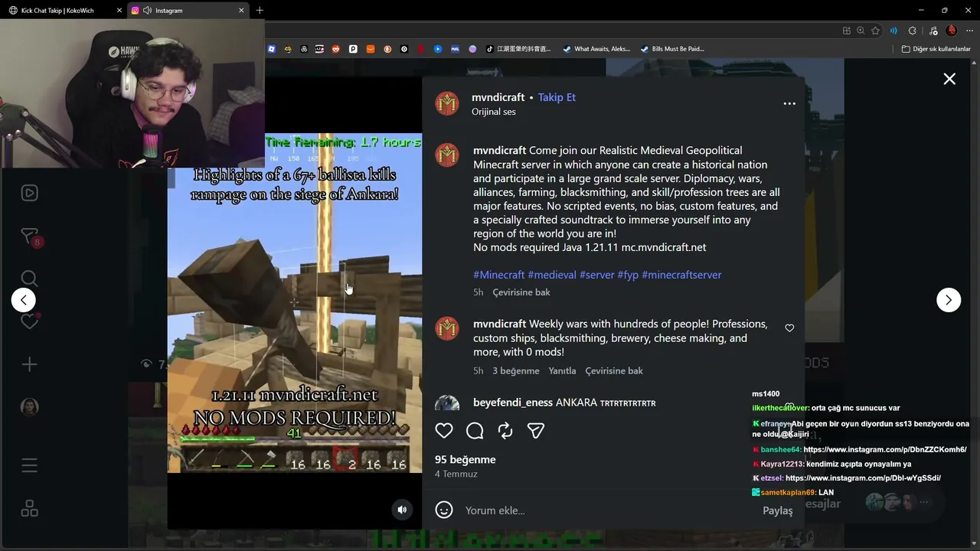Open the post's three-dot options menu

coord(789,104)
